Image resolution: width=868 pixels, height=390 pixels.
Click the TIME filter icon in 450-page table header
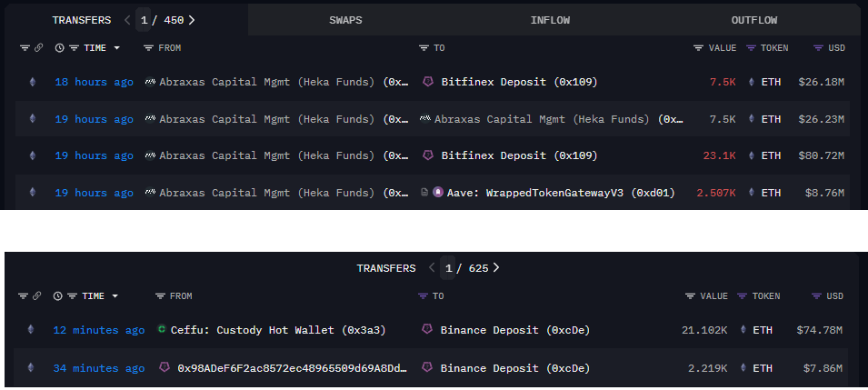74,48
